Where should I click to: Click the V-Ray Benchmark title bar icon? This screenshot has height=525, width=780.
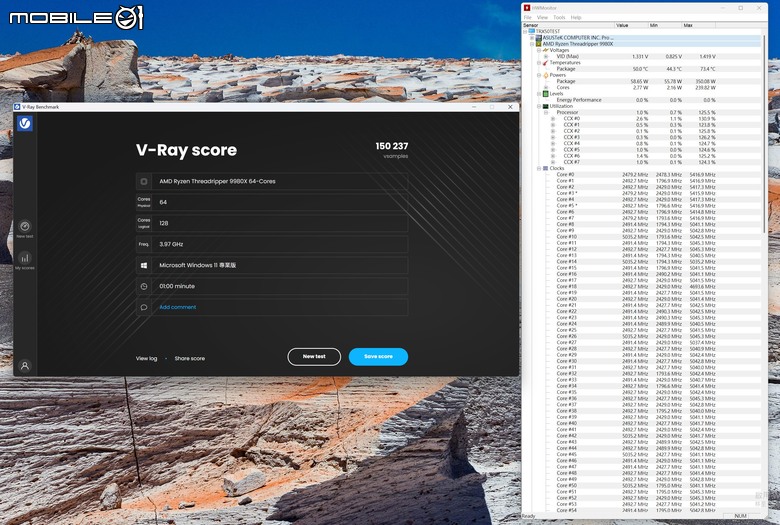(x=17, y=107)
